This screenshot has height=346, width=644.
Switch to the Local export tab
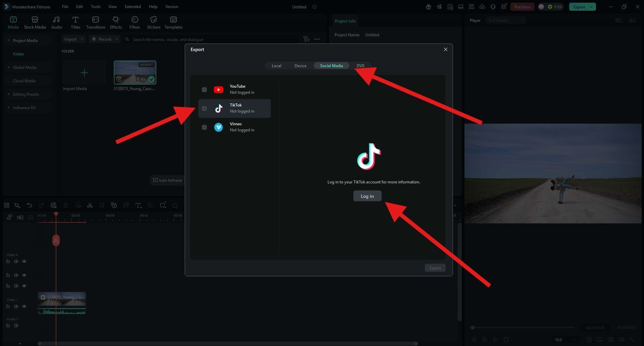pos(277,66)
